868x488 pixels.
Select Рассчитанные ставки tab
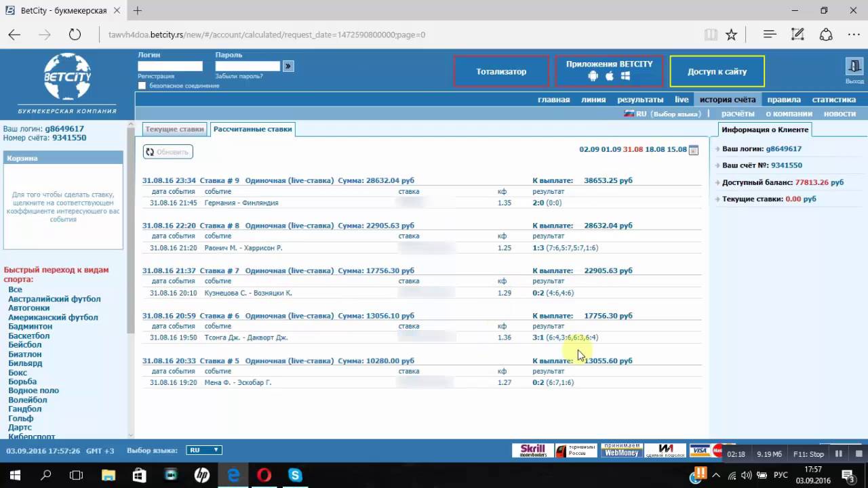252,129
